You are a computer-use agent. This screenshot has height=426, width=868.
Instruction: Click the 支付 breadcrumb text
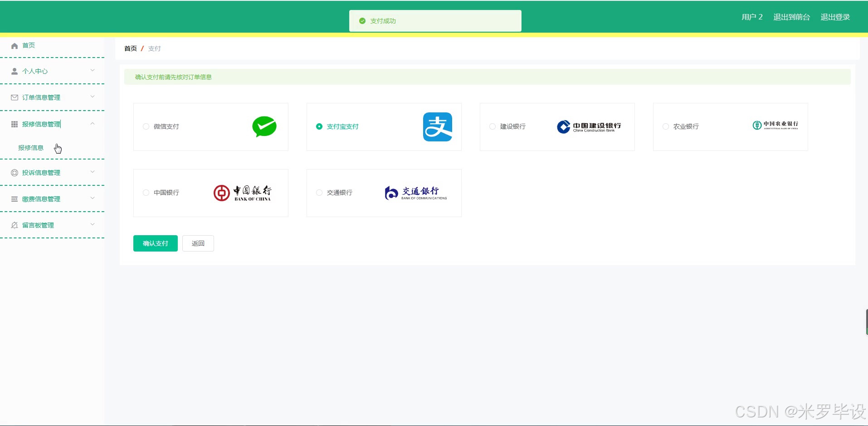(154, 48)
